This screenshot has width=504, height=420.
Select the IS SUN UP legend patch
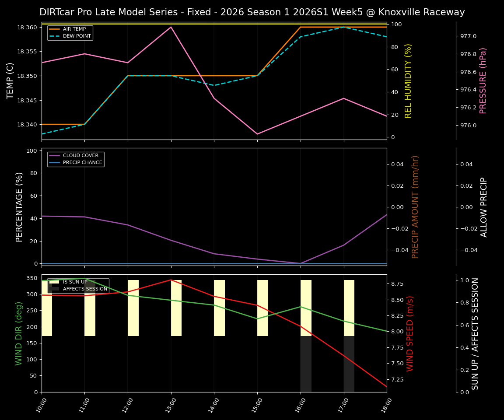pyautogui.click(x=55, y=282)
